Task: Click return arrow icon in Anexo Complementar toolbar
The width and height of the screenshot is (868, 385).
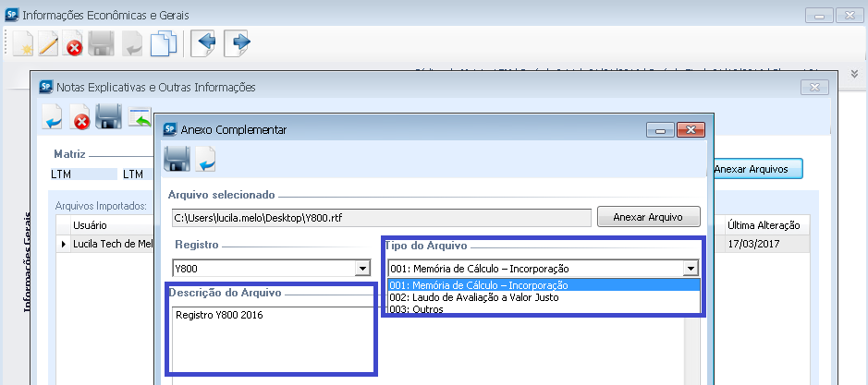Action: coord(205,160)
